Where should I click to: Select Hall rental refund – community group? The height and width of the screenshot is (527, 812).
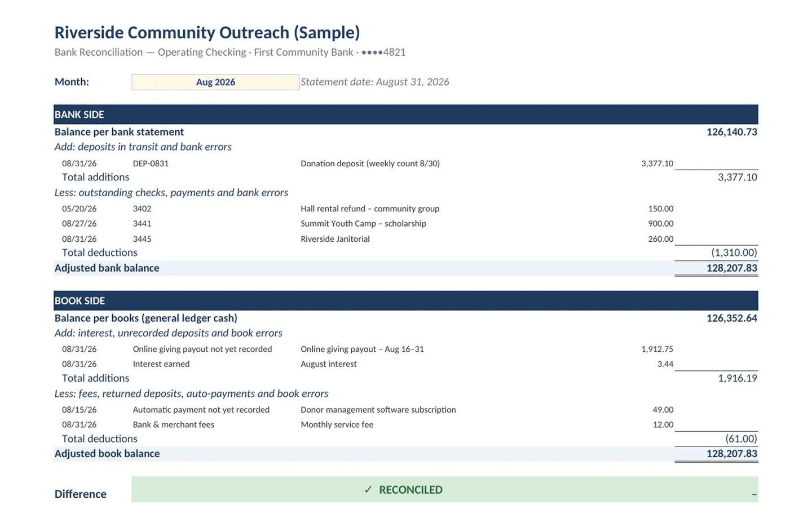click(x=370, y=209)
